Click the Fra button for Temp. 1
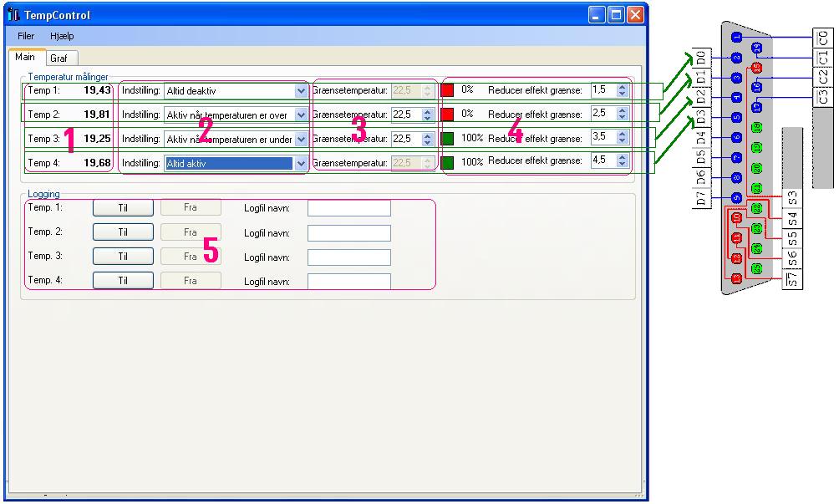This screenshot has width=839, height=504. [x=191, y=207]
